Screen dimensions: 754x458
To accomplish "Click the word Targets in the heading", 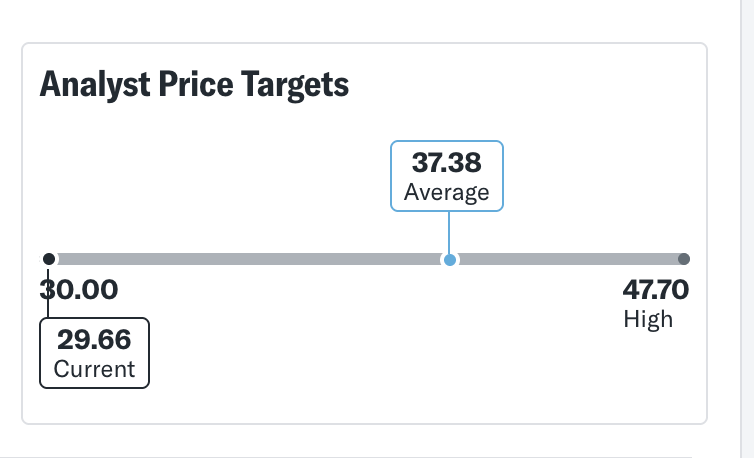I will click(x=295, y=85).
